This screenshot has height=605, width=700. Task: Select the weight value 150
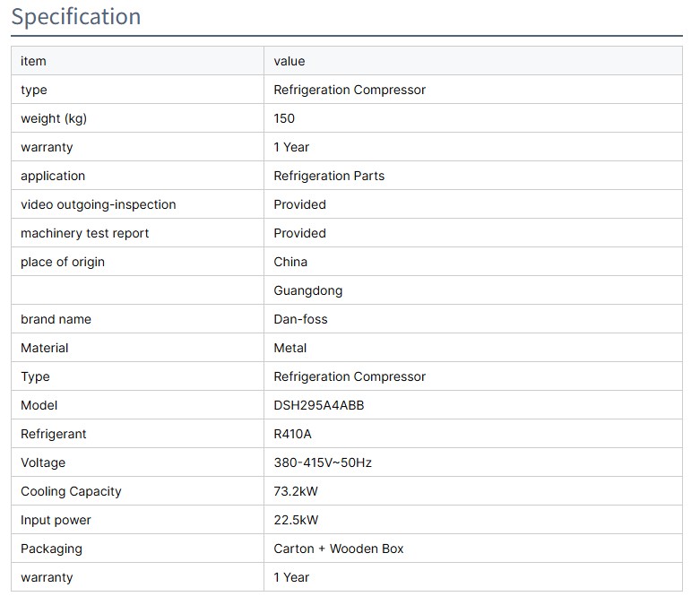pyautogui.click(x=284, y=118)
